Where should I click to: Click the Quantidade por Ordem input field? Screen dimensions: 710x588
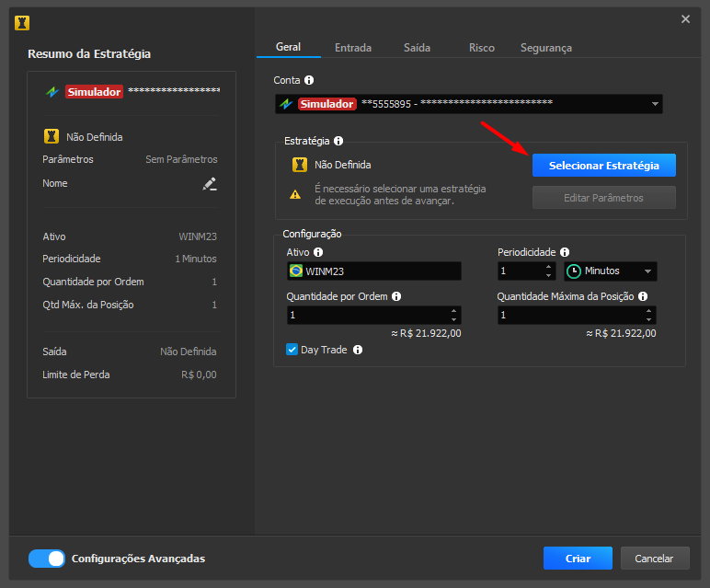click(x=374, y=315)
